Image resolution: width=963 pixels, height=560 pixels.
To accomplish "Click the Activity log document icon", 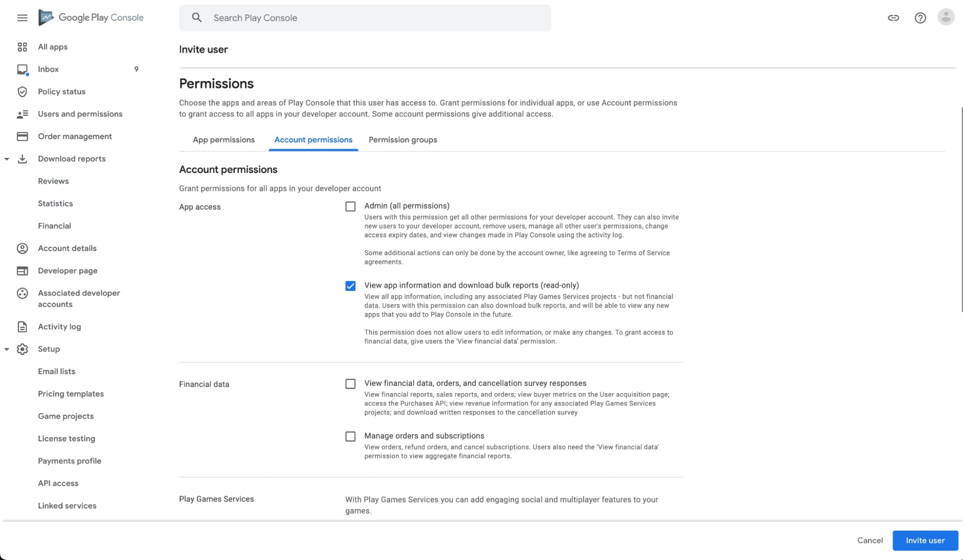I will coord(22,326).
